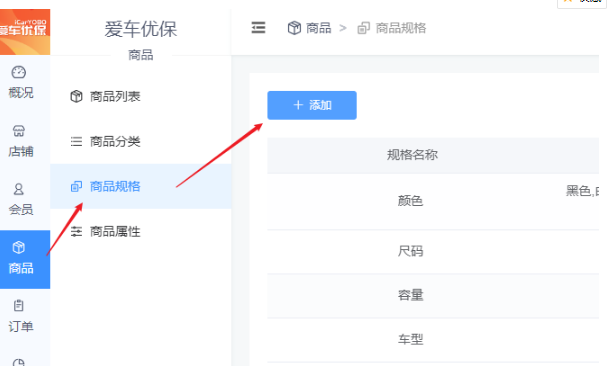Open 商品分类 menu item
This screenshot has width=607, height=366.
click(x=141, y=141)
